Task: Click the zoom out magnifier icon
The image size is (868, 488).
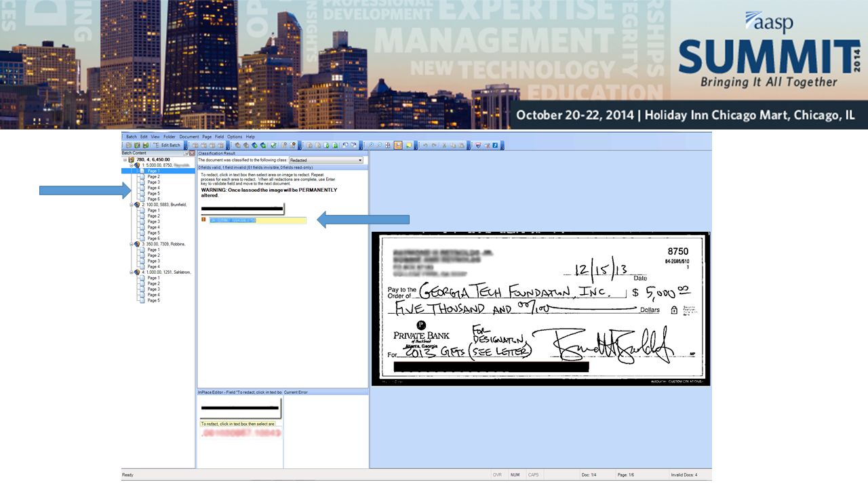Action: pos(380,145)
